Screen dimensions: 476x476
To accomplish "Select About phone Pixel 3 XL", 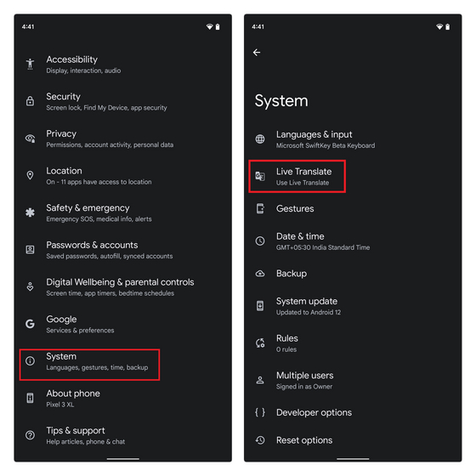I will (122, 398).
